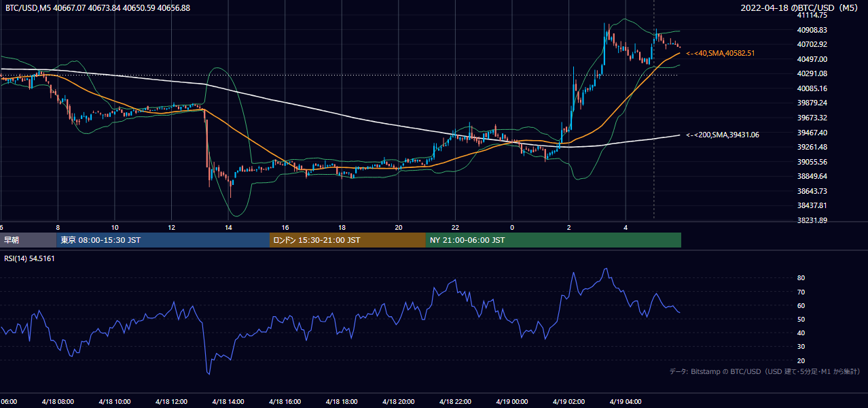Viewport: 868px width, 408px height.
Task: Click the 4/18 12:00 time axis label
Action: point(172,402)
